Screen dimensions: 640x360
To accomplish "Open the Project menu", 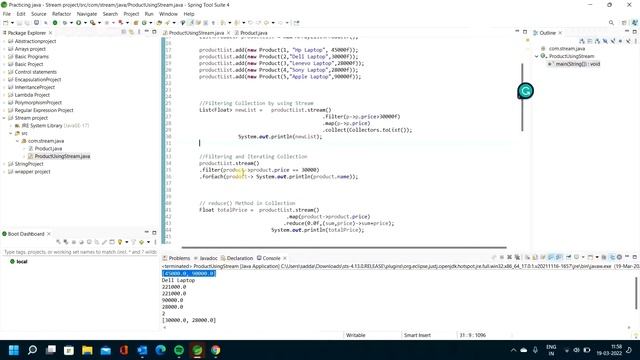I will (x=131, y=14).
